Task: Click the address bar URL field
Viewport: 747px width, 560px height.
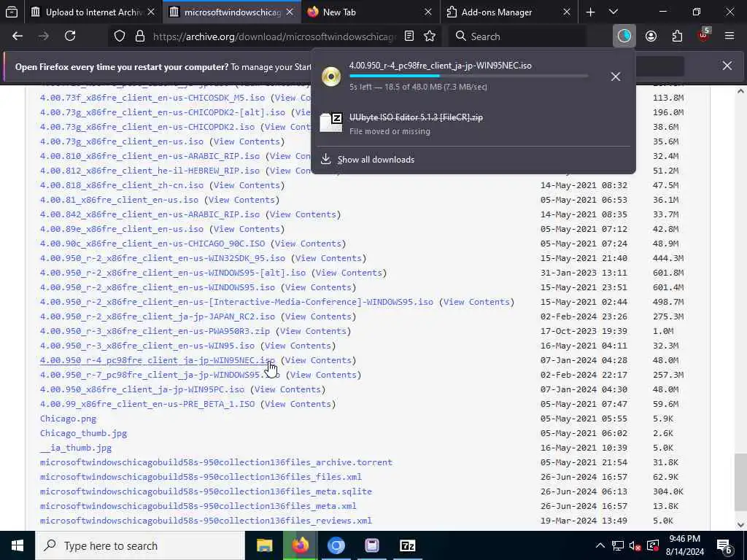Action: [274, 36]
